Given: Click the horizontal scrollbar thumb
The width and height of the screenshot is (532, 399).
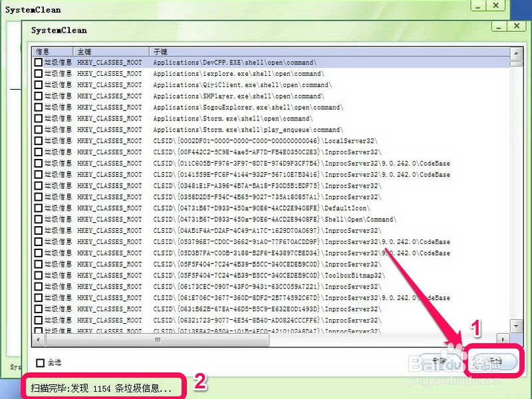Looking at the screenshot, I should click(157, 339).
